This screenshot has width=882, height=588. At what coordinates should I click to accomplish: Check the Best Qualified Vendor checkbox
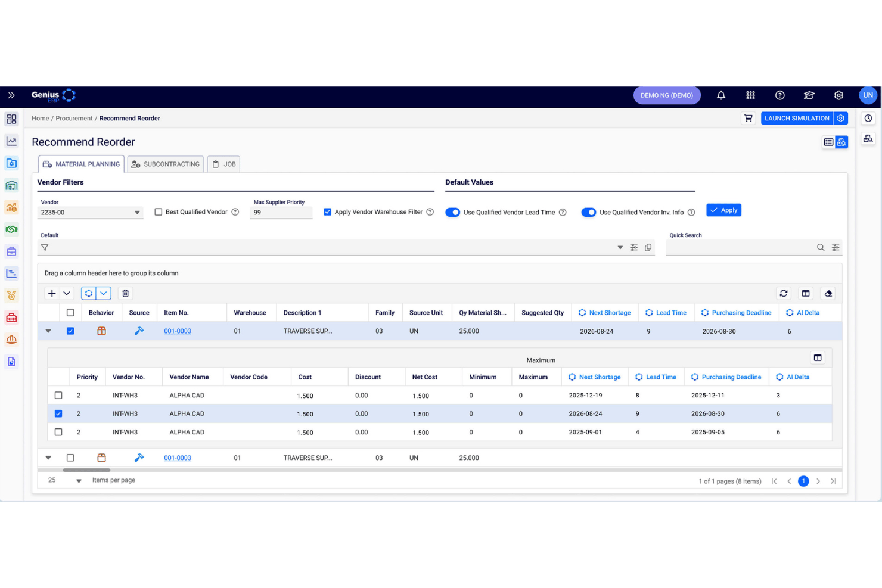[159, 212]
